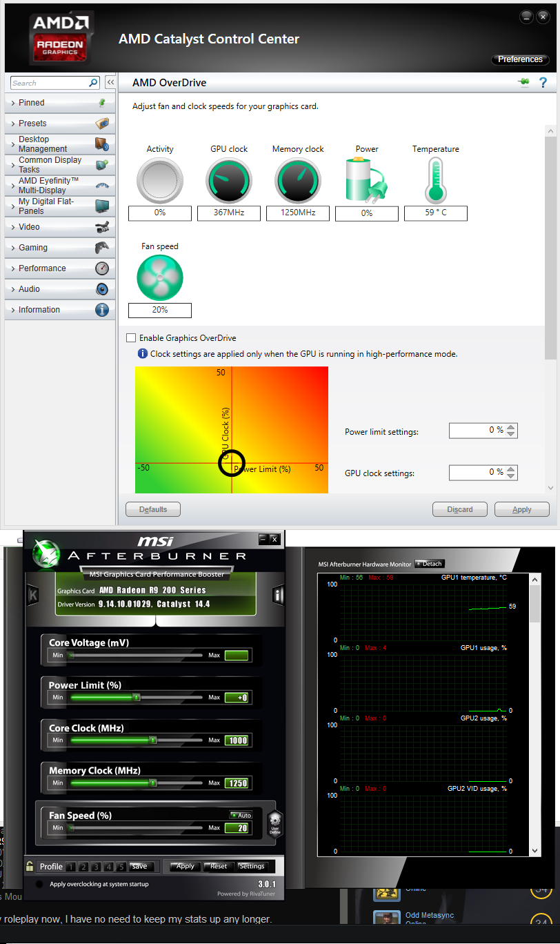Select Afterburner profile slot 1
560x944 pixels.
point(70,867)
